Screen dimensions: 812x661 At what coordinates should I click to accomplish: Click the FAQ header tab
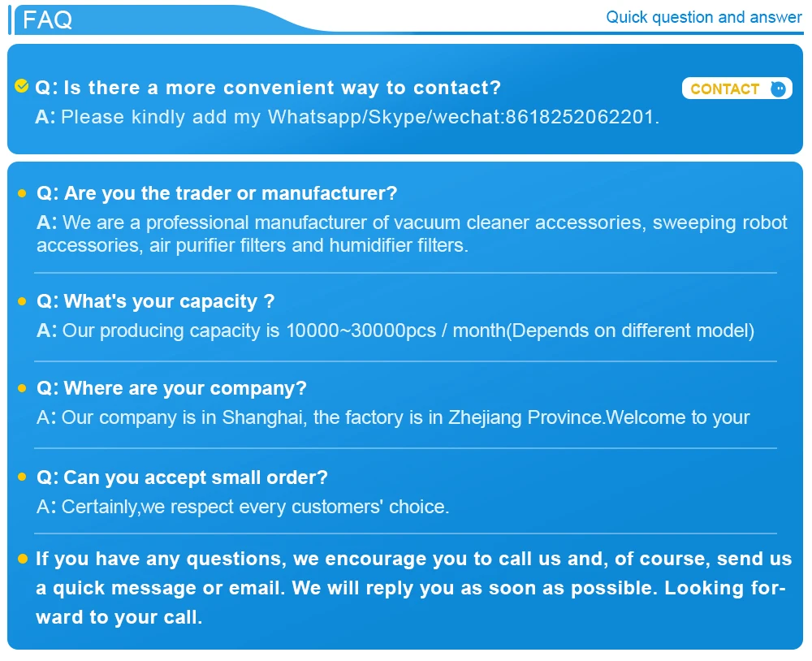(48, 19)
